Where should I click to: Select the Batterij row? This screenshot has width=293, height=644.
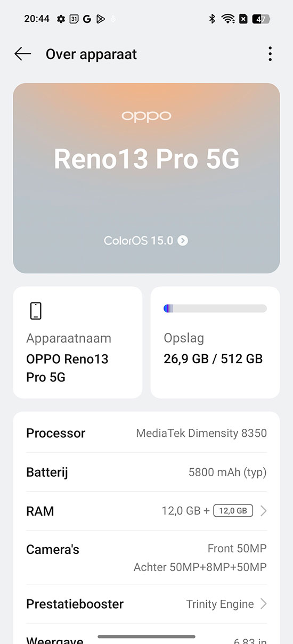(146, 472)
